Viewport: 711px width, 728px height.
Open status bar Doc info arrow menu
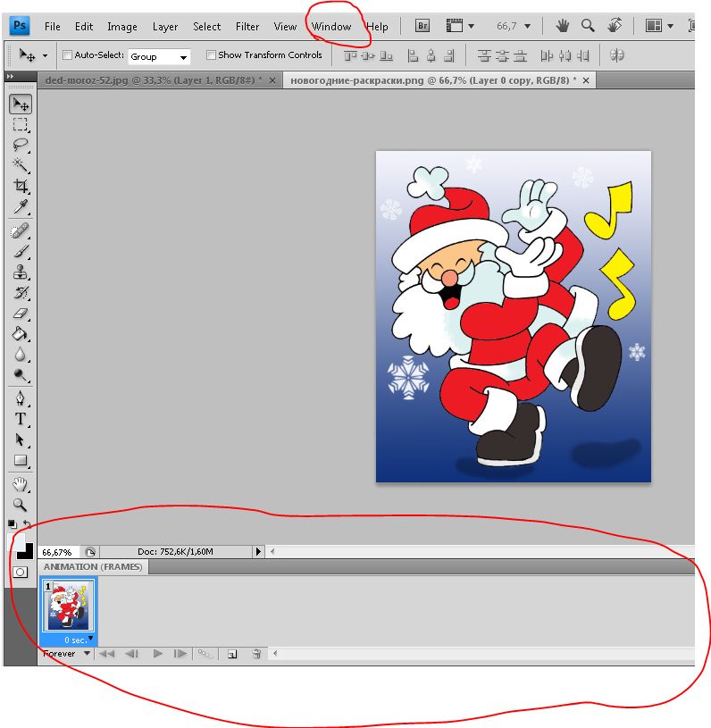(258, 551)
